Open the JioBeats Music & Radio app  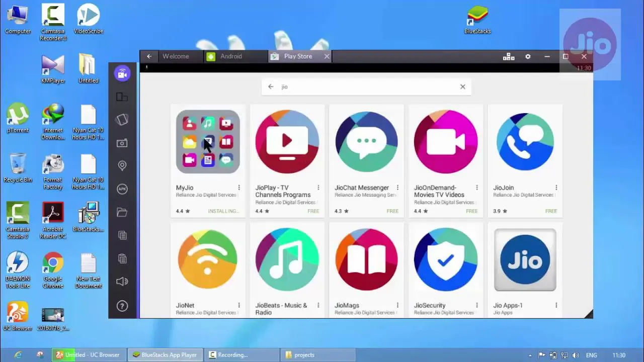point(287,260)
